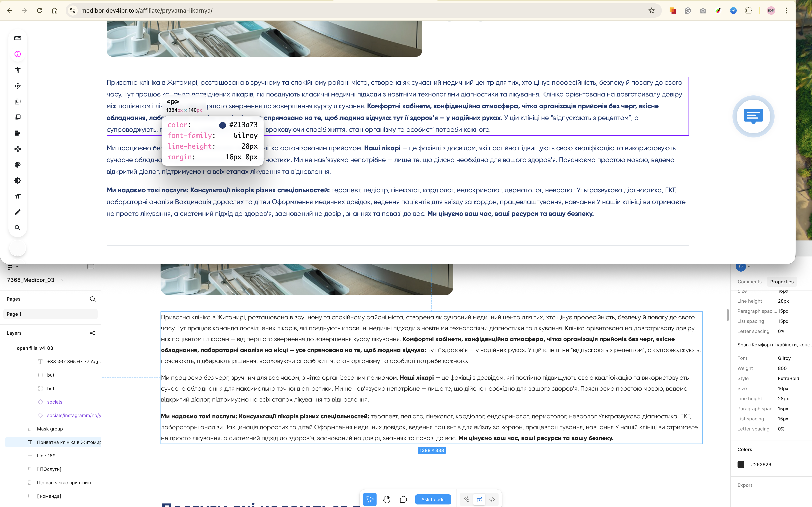This screenshot has height=507, width=812.
Task: Select the accessibility person icon
Action: [17, 70]
